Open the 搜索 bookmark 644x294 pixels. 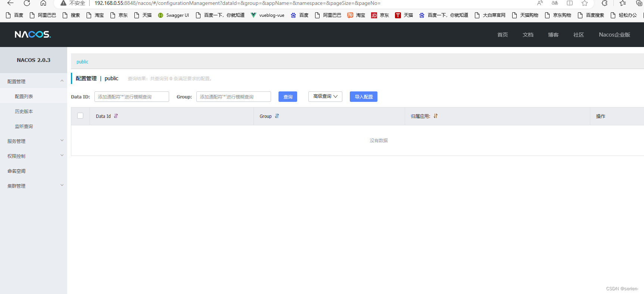[x=71, y=15]
